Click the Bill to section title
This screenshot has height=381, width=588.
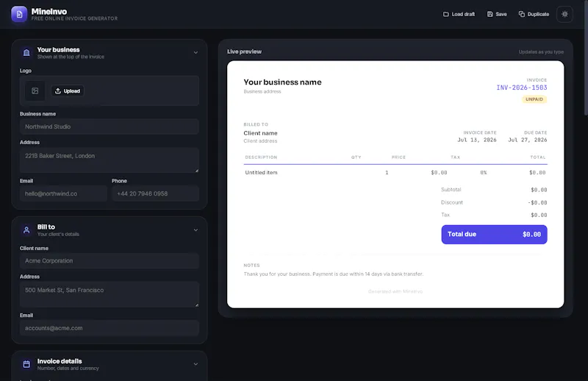click(x=46, y=227)
